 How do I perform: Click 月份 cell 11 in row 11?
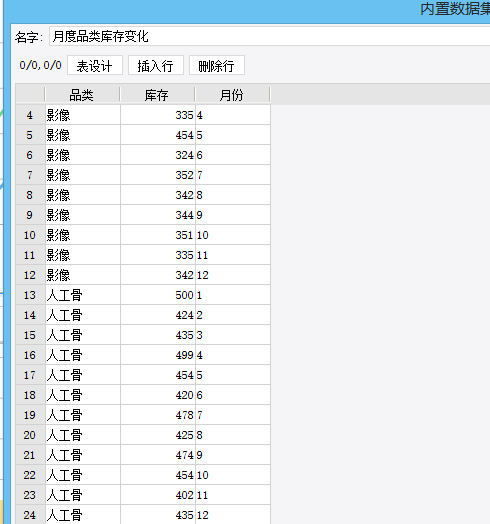233,255
